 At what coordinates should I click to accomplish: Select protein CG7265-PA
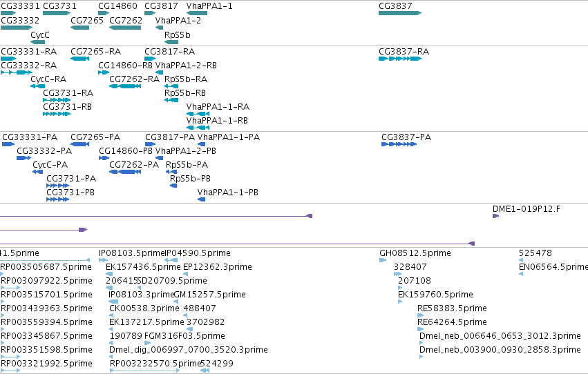pos(95,137)
